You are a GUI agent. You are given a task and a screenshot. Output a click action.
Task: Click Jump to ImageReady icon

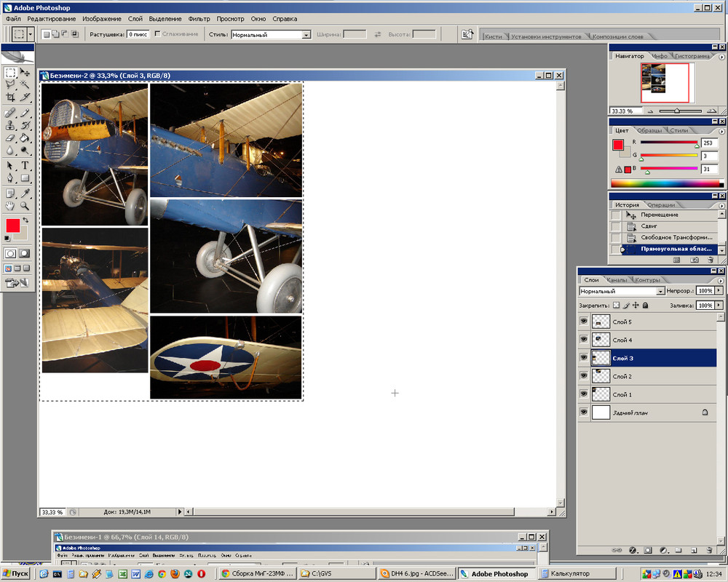coord(17,283)
